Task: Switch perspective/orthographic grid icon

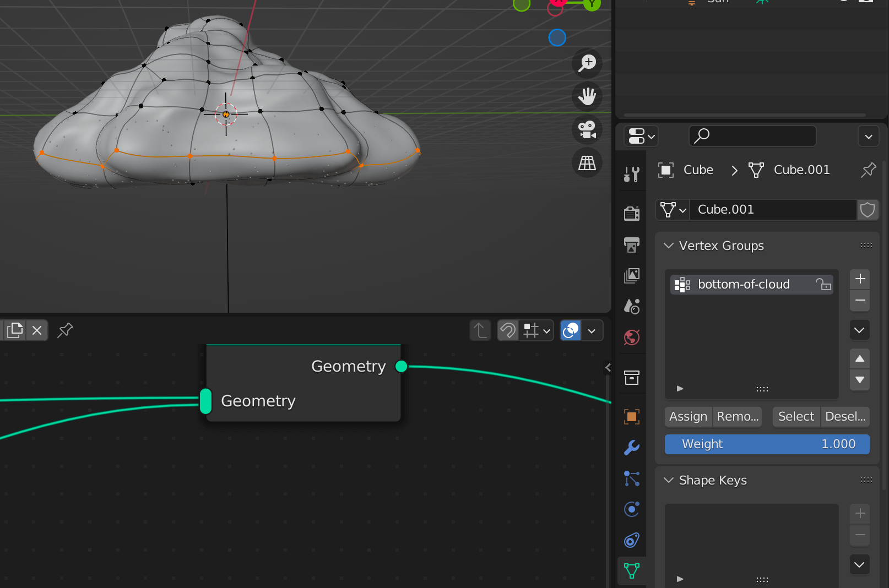Action: [x=587, y=163]
